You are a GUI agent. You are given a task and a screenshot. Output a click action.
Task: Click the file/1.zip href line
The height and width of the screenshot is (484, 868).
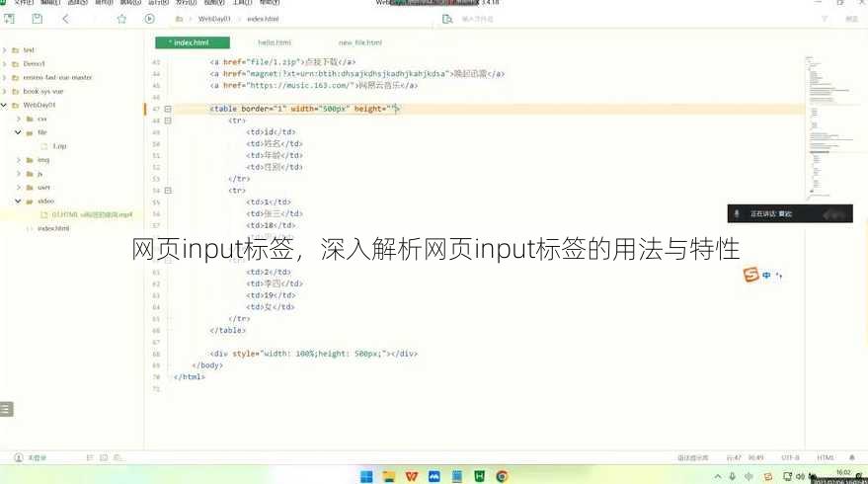282,62
